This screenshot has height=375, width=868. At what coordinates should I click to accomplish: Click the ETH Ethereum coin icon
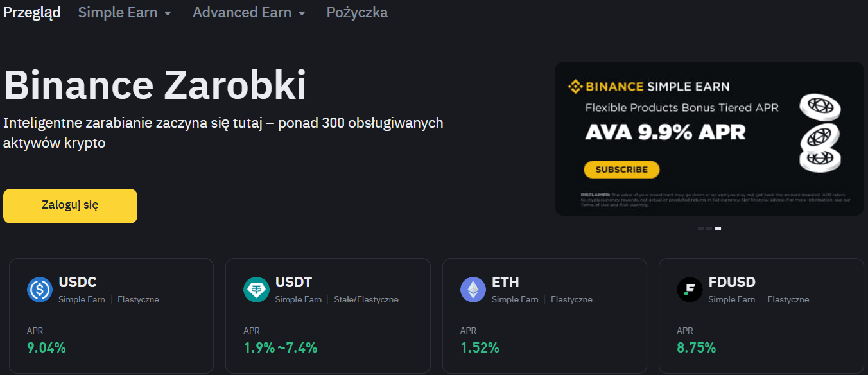473,290
